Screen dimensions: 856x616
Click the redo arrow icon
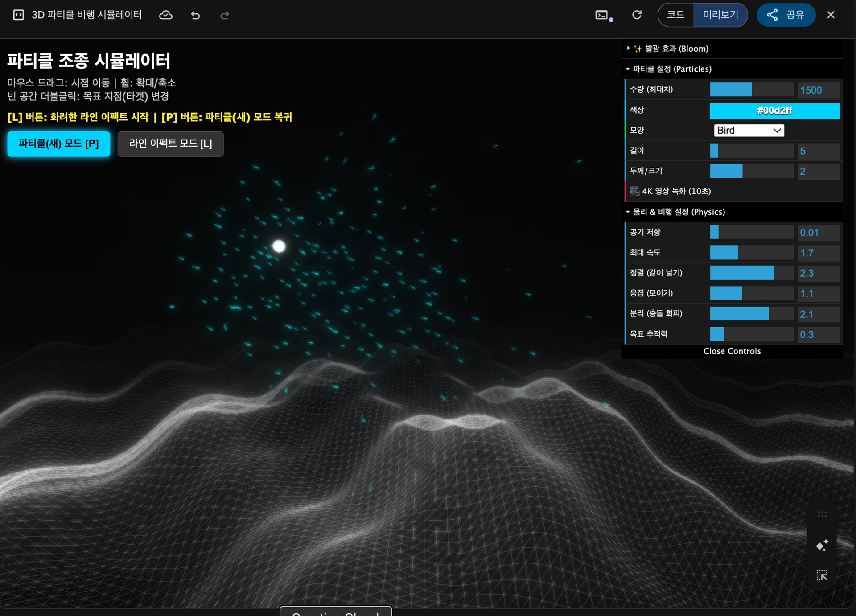[225, 16]
